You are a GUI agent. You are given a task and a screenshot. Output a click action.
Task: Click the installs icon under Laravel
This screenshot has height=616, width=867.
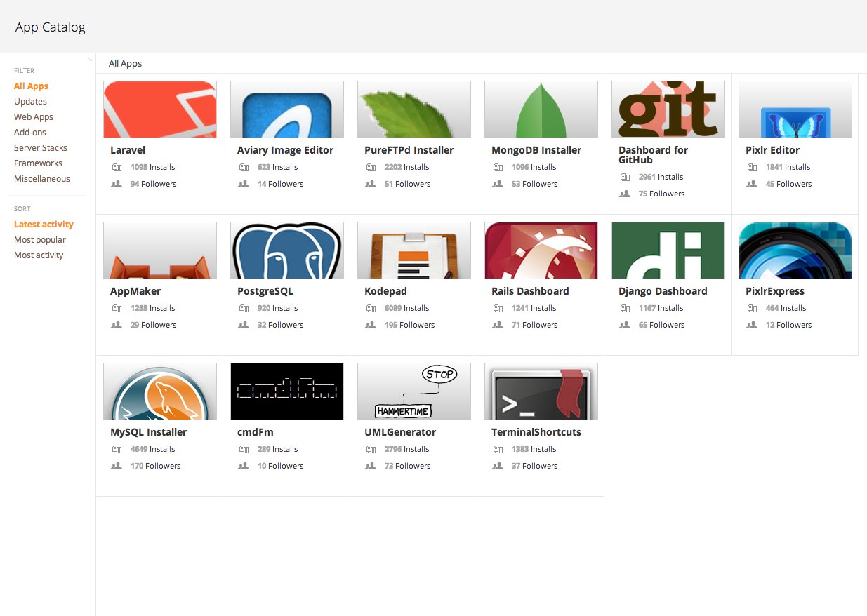[x=117, y=167]
